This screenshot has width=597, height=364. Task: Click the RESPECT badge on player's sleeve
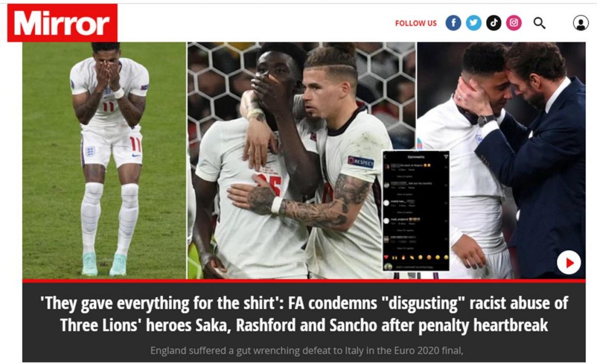[360, 162]
